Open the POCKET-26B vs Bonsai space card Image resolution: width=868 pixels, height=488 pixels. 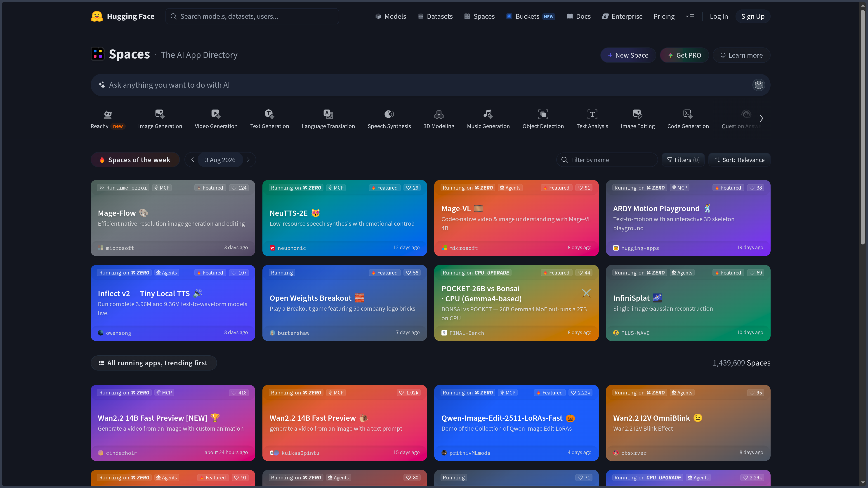(516, 303)
